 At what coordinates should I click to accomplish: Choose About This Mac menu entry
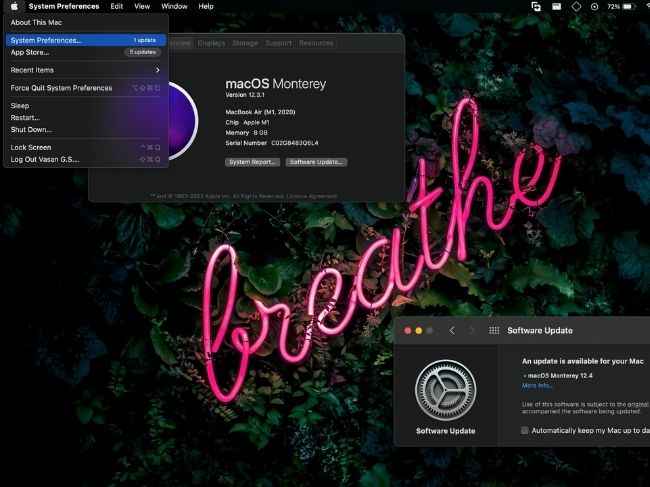(x=86, y=22)
